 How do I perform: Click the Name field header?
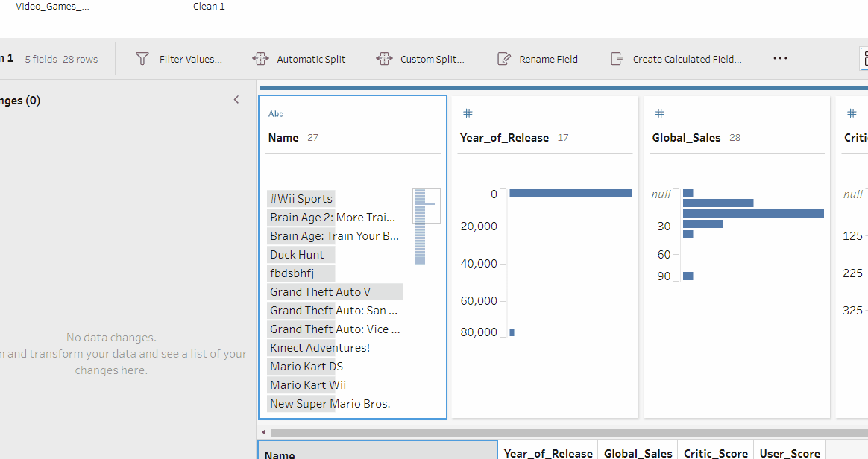point(283,138)
